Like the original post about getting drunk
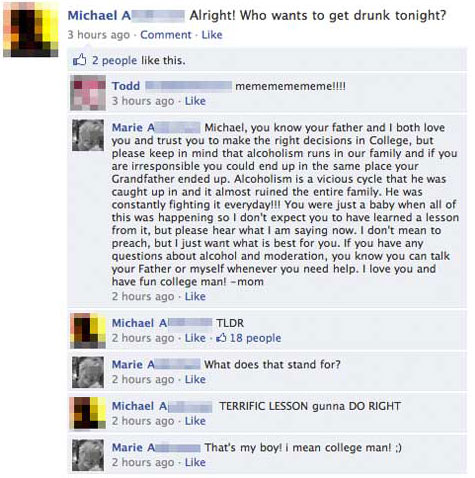Screen dimensions: 475x478 point(212,35)
